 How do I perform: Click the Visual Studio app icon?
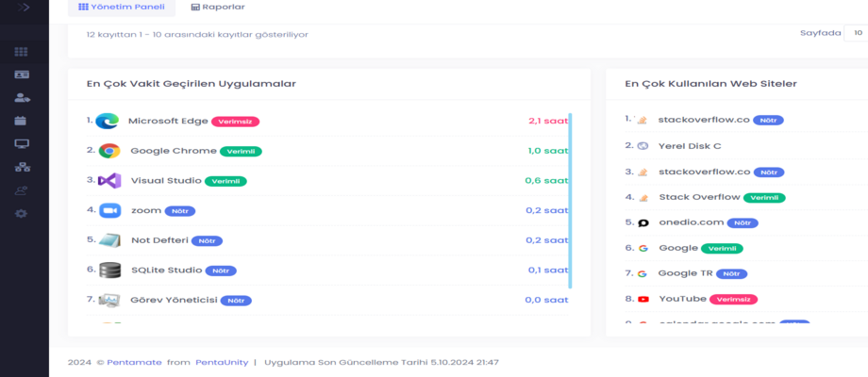point(108,180)
